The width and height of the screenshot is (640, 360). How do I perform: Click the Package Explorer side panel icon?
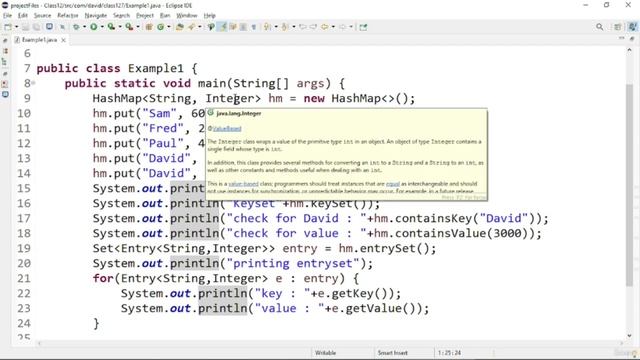(5, 51)
